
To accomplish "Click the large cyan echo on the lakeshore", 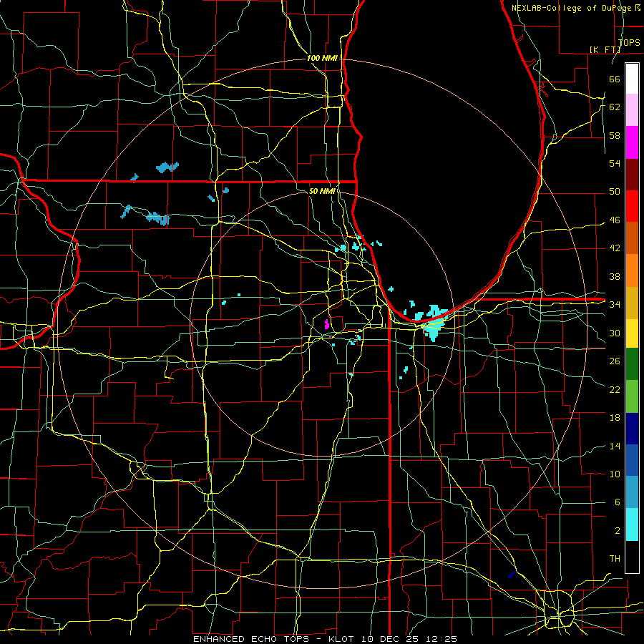I will pos(434,324).
